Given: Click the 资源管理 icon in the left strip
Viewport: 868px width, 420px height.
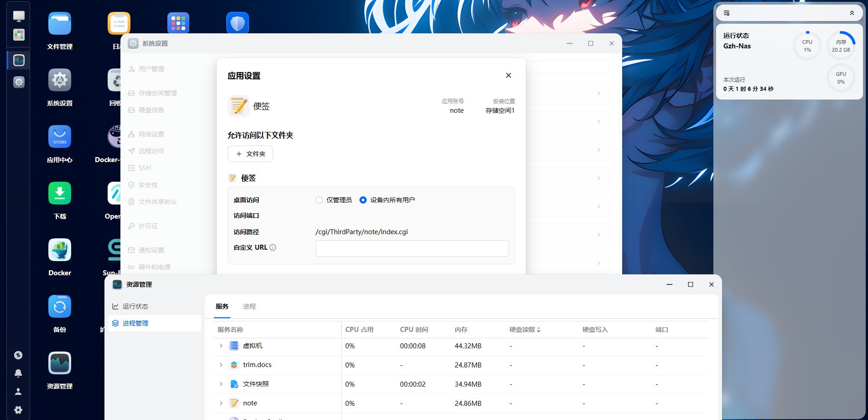Looking at the screenshot, I should pyautogui.click(x=18, y=60).
